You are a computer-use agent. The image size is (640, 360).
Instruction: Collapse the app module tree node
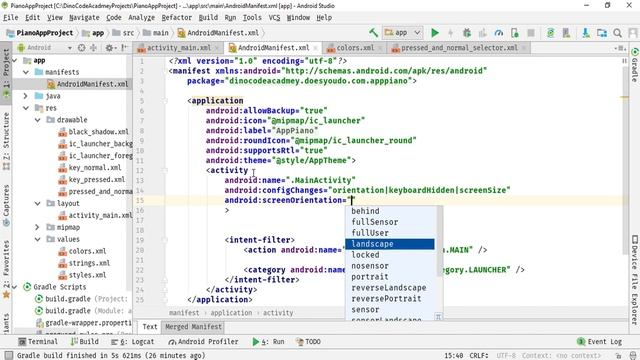15,60
